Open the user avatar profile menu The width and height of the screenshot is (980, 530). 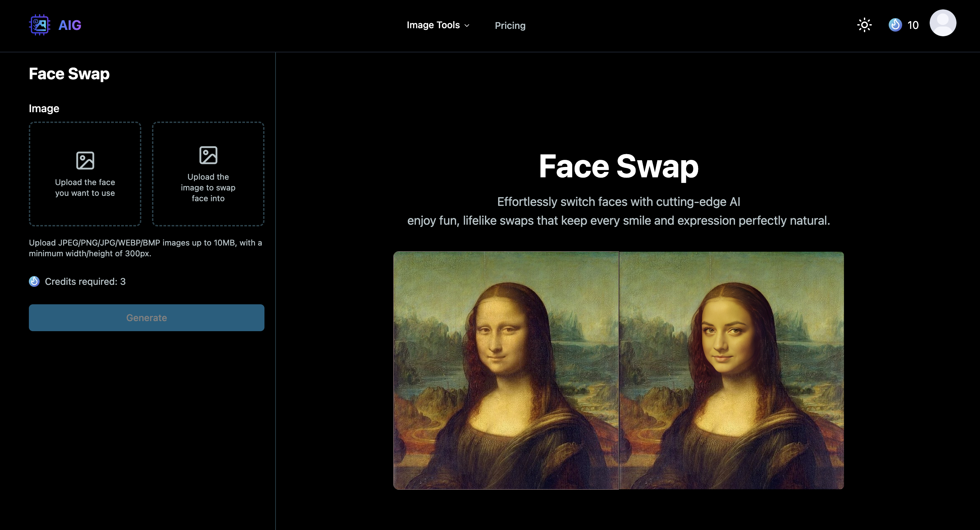coord(942,23)
